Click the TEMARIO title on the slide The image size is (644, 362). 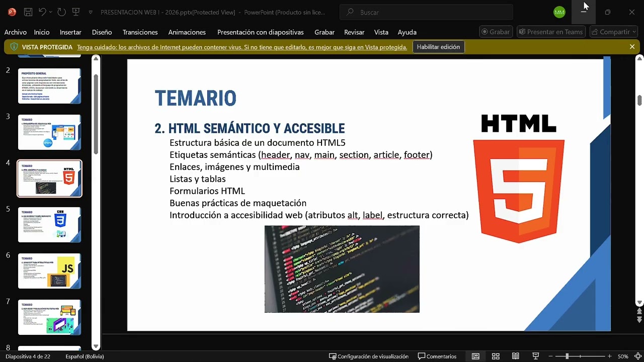tap(196, 99)
